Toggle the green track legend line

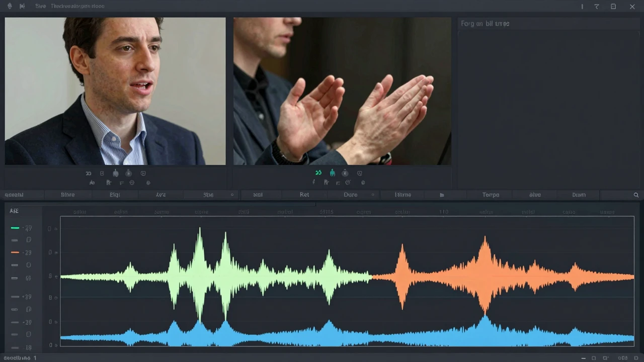[x=15, y=228]
